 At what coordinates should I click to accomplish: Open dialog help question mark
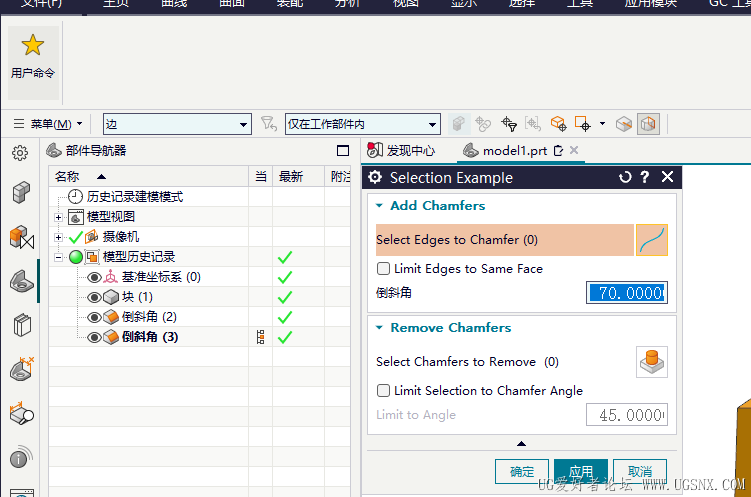point(645,178)
